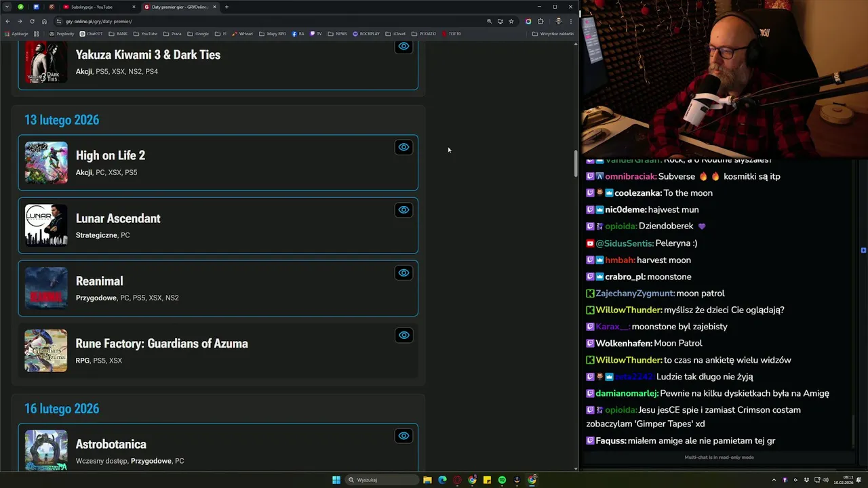
Task: Open volume control in system tray
Action: point(825,480)
